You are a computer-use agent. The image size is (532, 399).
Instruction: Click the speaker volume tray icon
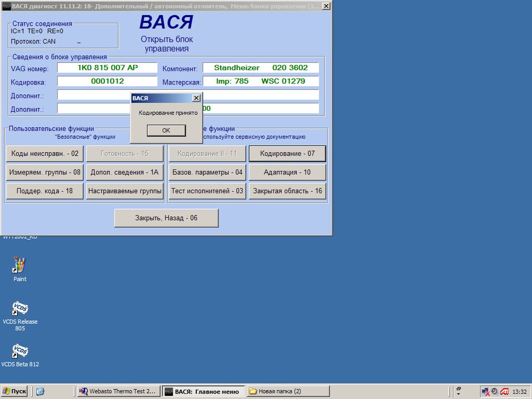coord(495,392)
